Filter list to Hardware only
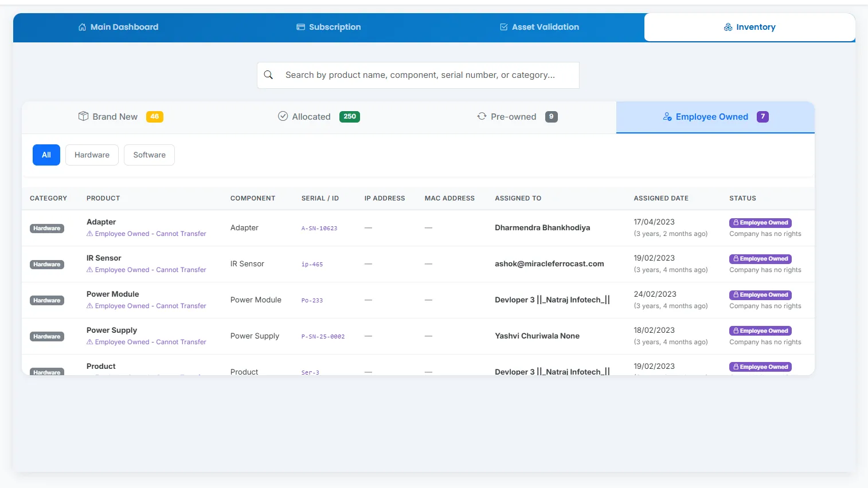Viewport: 868px width, 488px height. point(92,155)
